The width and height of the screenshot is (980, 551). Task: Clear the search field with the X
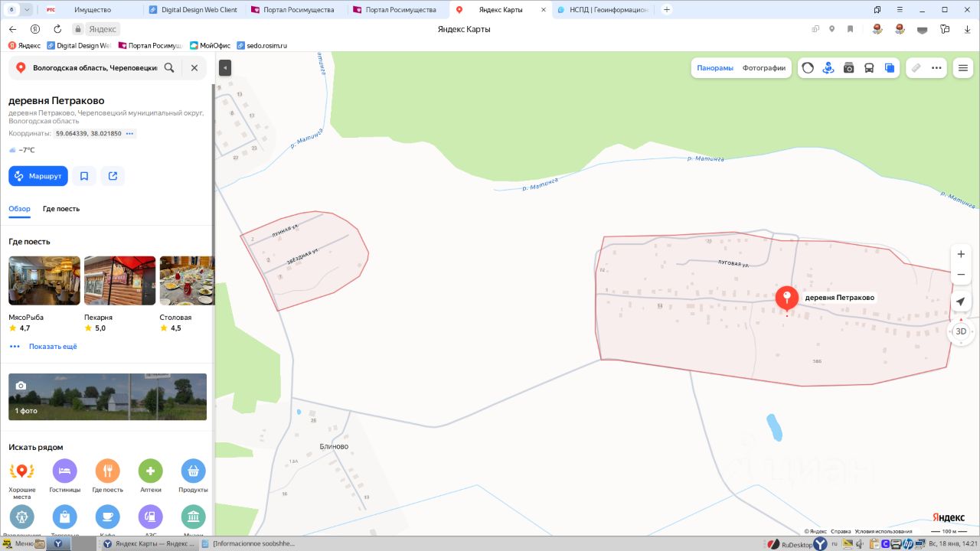point(194,67)
